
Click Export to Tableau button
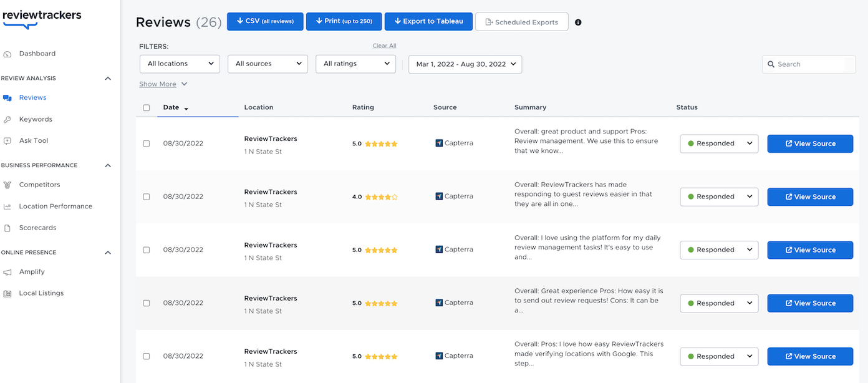click(x=428, y=21)
